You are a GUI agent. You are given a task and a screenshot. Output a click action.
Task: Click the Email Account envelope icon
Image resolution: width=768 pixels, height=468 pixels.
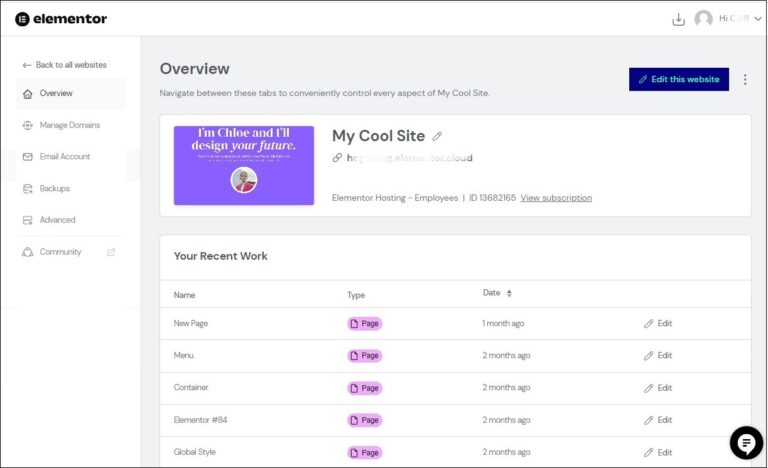click(27, 157)
